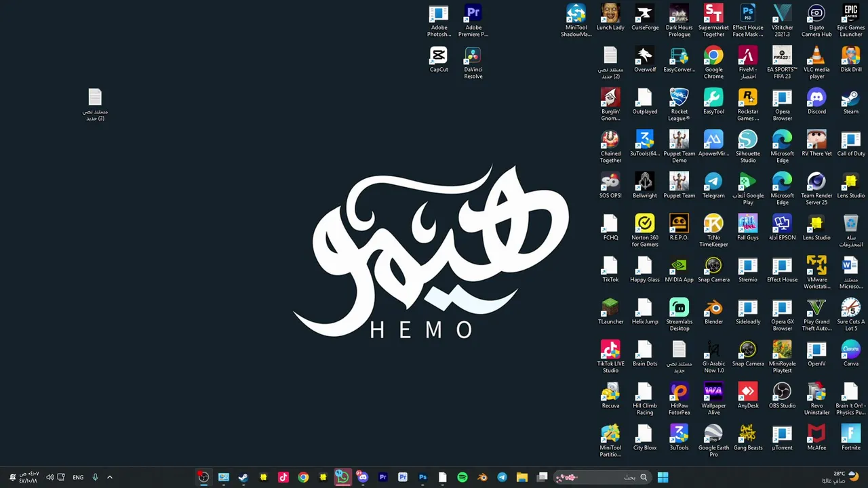Open Task View from the taskbar

click(x=542, y=477)
